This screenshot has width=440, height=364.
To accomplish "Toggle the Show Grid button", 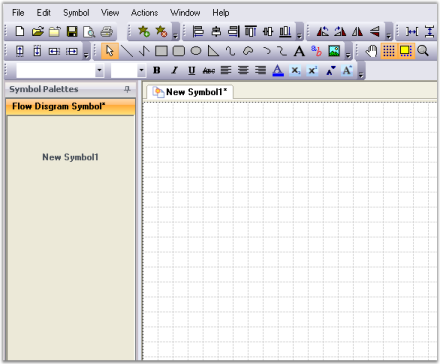I will (x=389, y=51).
